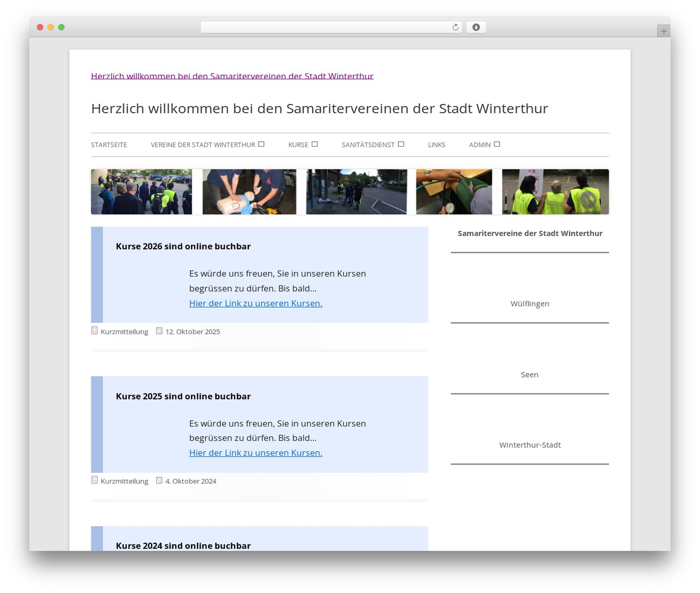This screenshot has width=700, height=593.
Task: Expand the Admin submenu arrow
Action: 497,144
